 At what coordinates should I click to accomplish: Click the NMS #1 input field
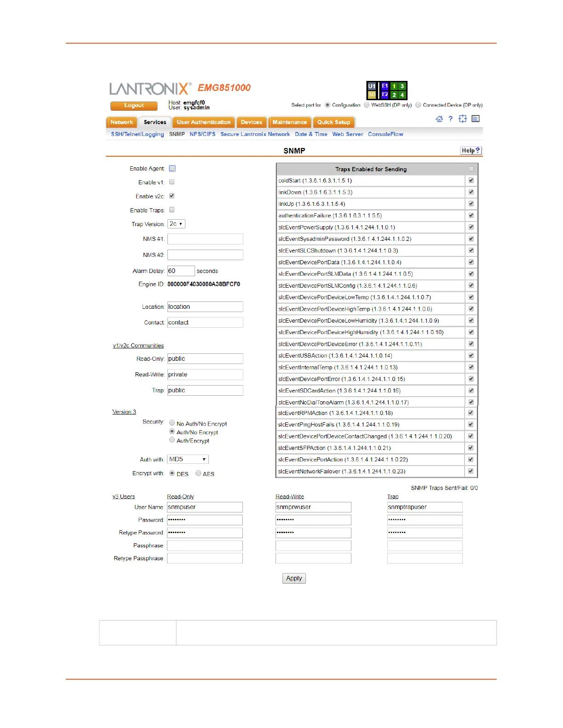pyautogui.click(x=205, y=239)
